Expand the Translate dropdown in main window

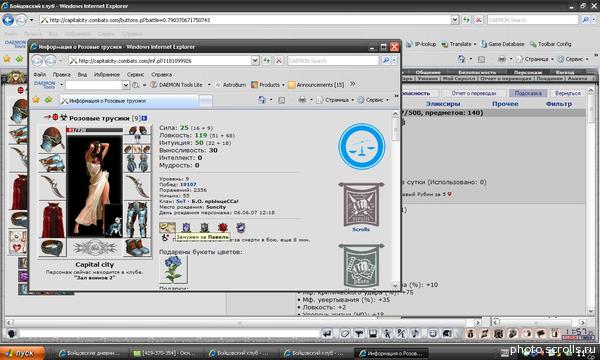(475, 44)
